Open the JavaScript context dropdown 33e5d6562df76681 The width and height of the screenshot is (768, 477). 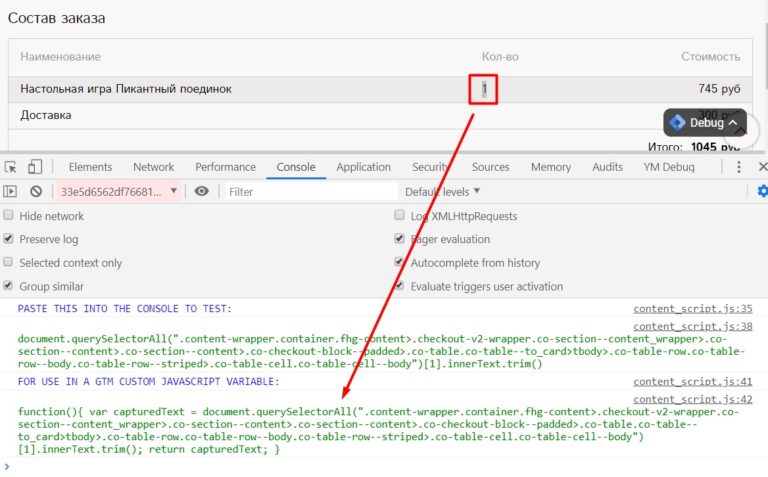[x=119, y=191]
